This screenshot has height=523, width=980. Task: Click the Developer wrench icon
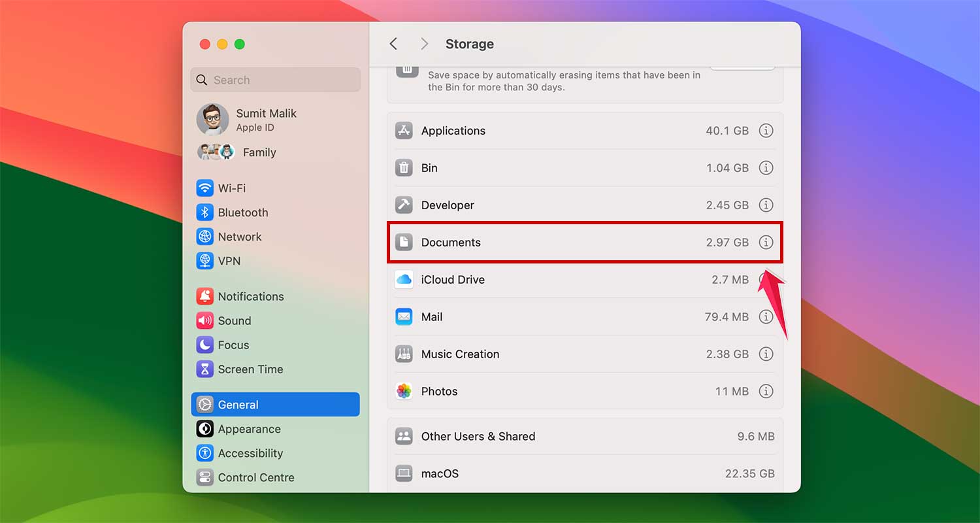tap(403, 205)
